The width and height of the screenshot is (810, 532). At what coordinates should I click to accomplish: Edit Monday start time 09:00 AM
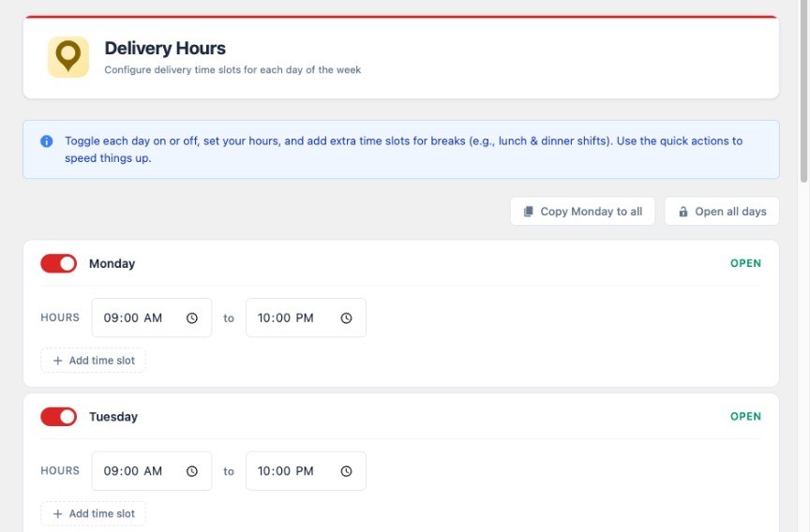click(151, 318)
